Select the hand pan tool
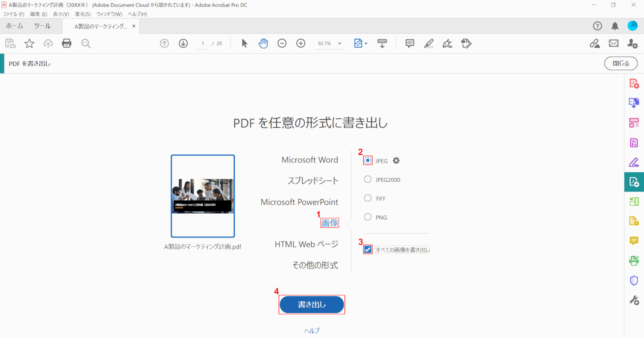 [263, 43]
